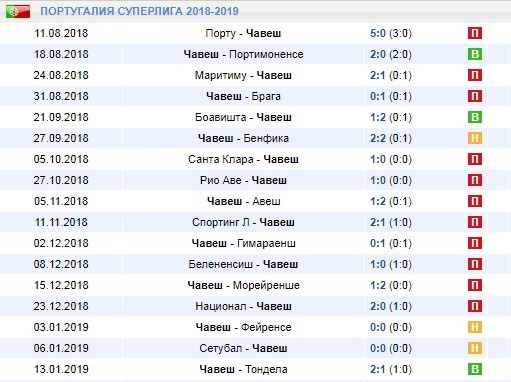
Task: Open the Порту - Чавеш match
Action: (243, 33)
